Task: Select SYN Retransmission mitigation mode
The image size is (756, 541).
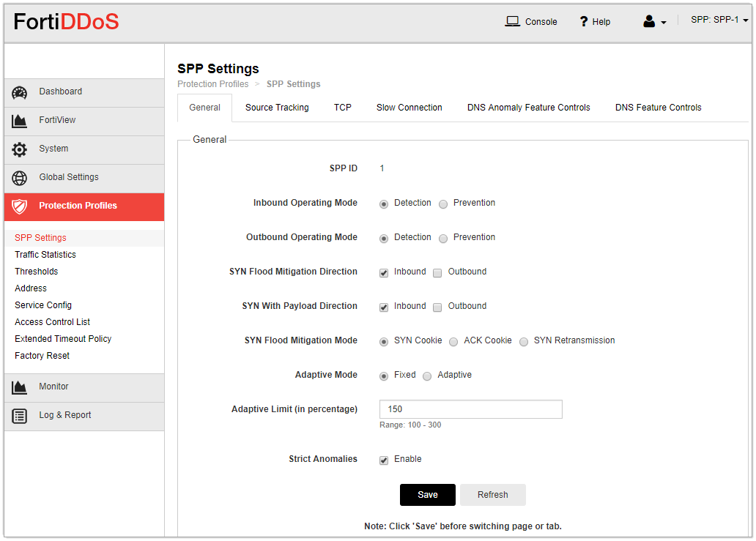Action: click(524, 342)
